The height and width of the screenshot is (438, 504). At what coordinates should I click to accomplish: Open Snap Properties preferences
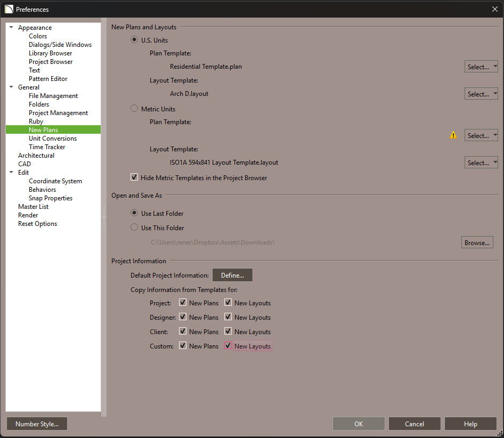pyautogui.click(x=51, y=198)
